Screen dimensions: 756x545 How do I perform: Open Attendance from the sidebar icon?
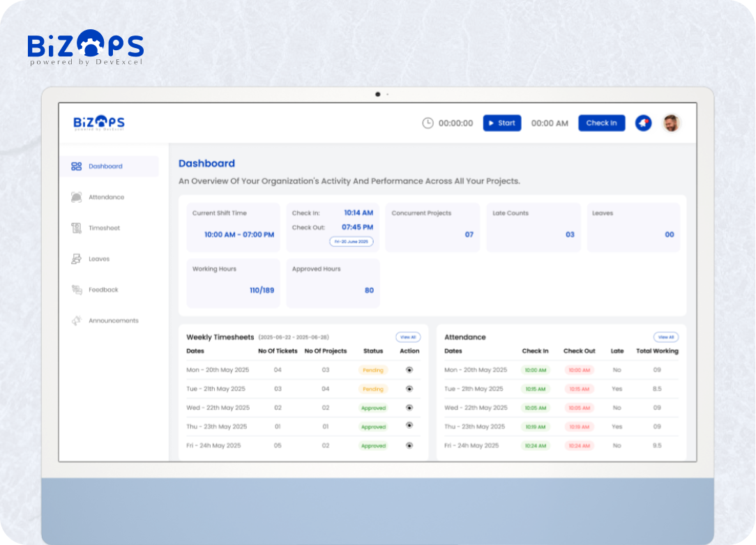(x=76, y=197)
